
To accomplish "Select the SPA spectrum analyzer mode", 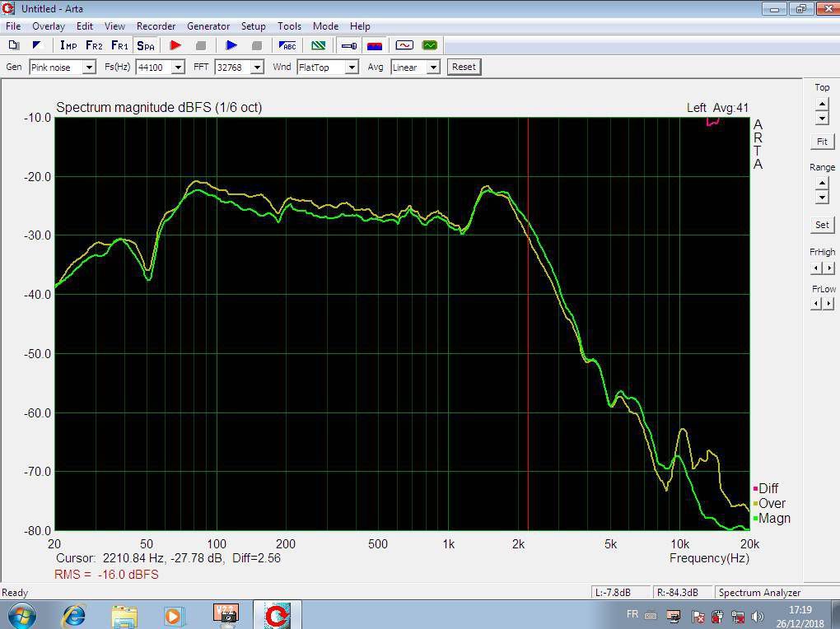I will click(145, 45).
